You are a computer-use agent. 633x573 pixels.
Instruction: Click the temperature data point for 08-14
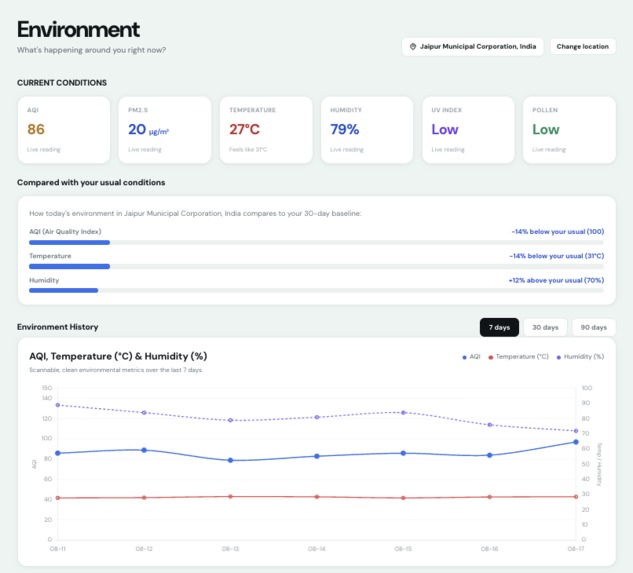pos(317,497)
